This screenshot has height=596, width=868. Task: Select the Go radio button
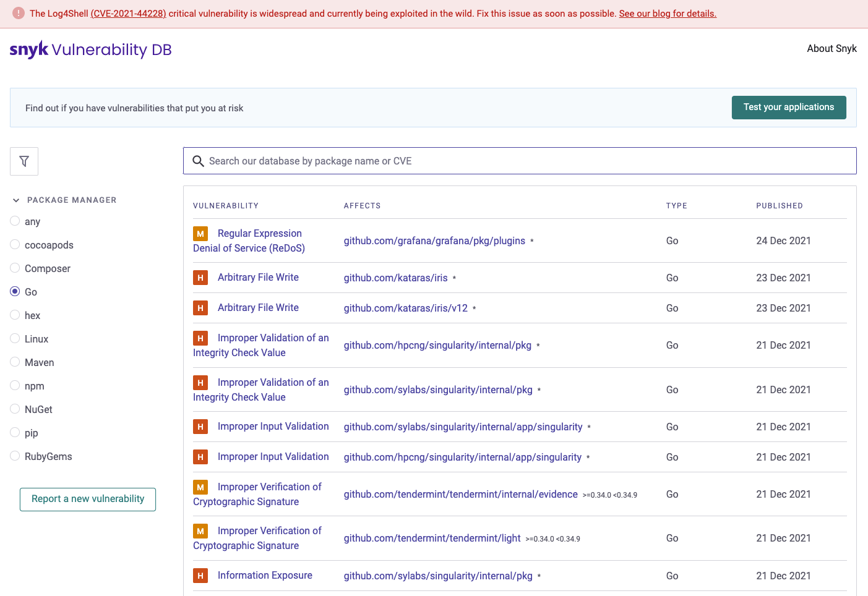[x=15, y=291]
